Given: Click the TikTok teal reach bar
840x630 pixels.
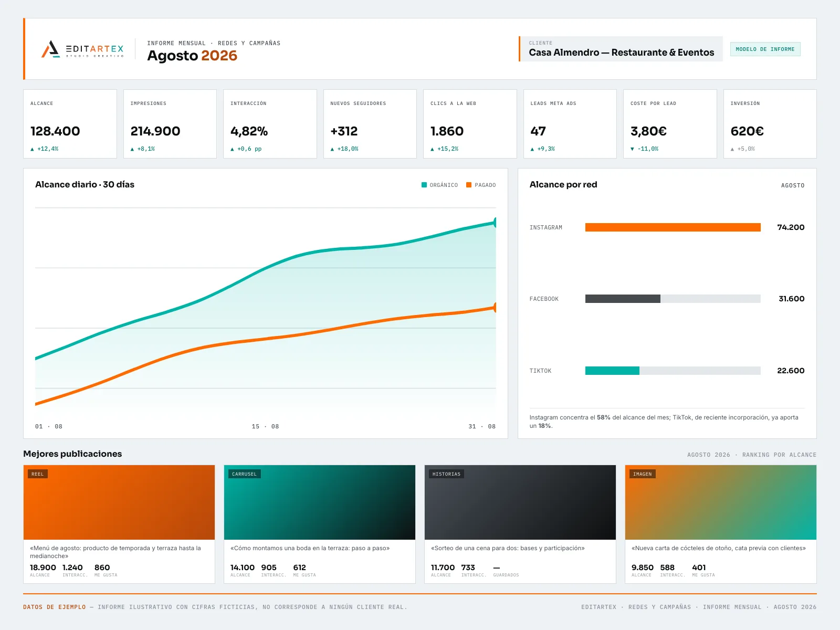Looking at the screenshot, I should [612, 371].
